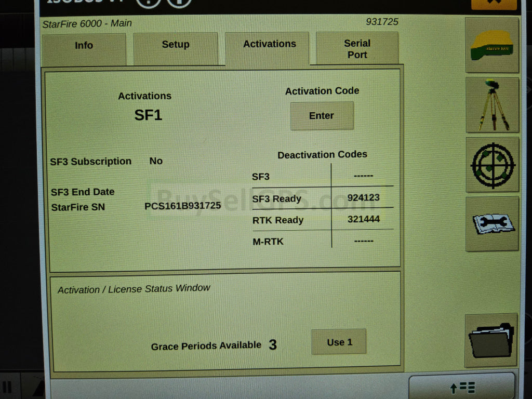Click the StarFire SN label

click(x=78, y=207)
